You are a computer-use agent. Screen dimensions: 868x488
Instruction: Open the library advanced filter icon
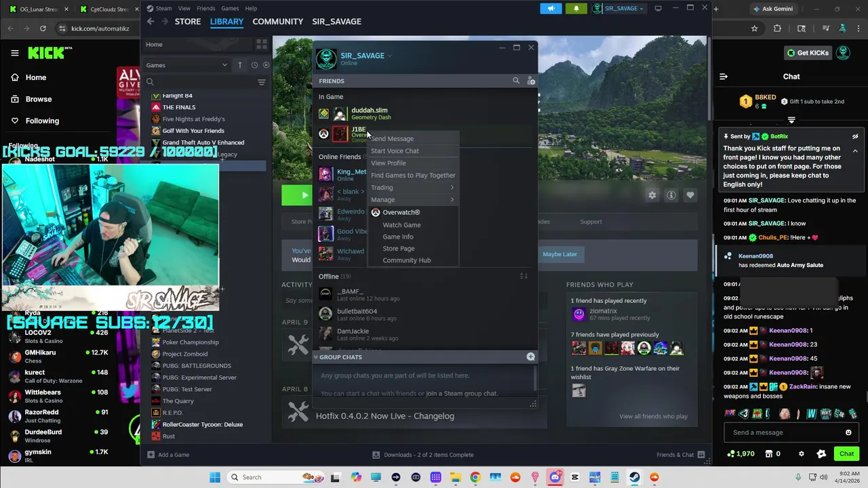(261, 82)
